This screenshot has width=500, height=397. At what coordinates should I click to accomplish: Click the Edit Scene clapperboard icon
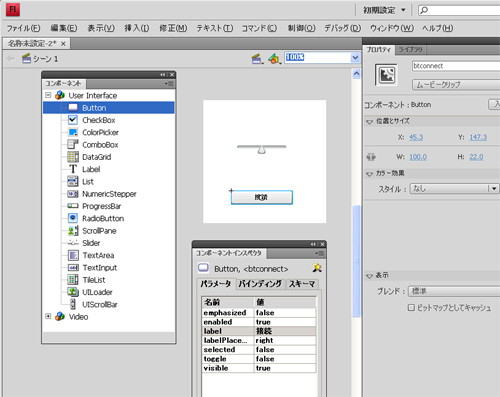click(256, 59)
